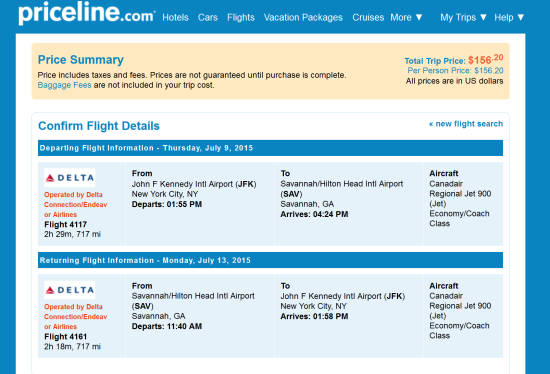The height and width of the screenshot is (374, 550).
Task: Select Vacation Packages in navigation
Action: pyautogui.click(x=303, y=18)
